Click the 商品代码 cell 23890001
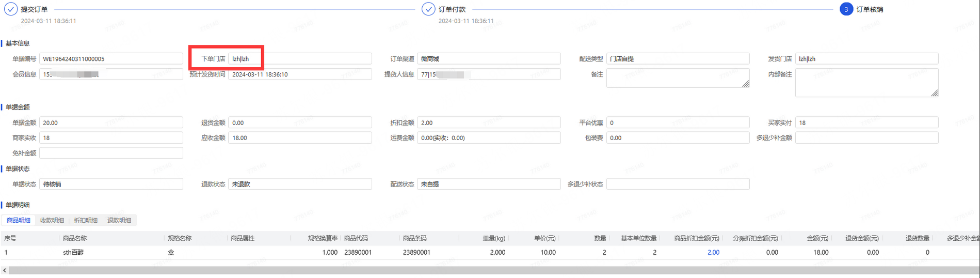This screenshot has height=278, width=980. (358, 253)
